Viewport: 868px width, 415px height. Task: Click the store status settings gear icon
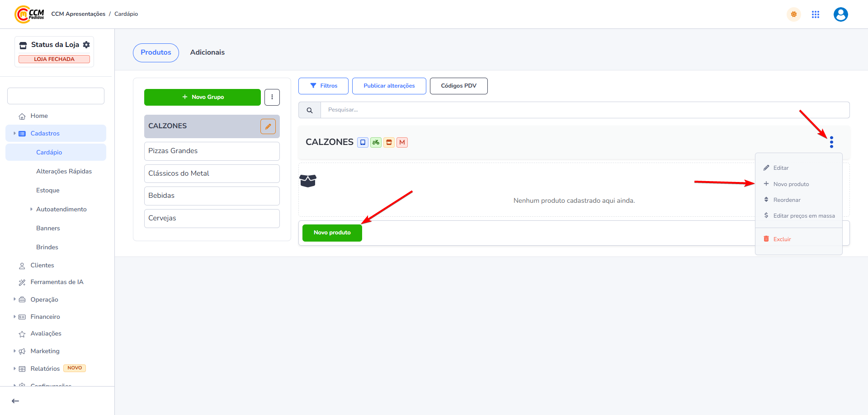pyautogui.click(x=86, y=45)
